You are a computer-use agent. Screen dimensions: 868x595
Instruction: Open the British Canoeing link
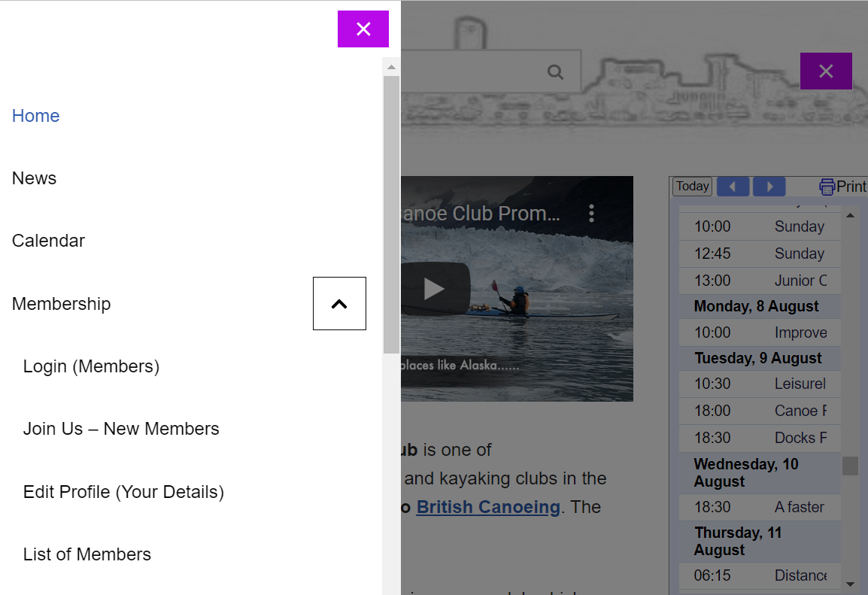487,507
